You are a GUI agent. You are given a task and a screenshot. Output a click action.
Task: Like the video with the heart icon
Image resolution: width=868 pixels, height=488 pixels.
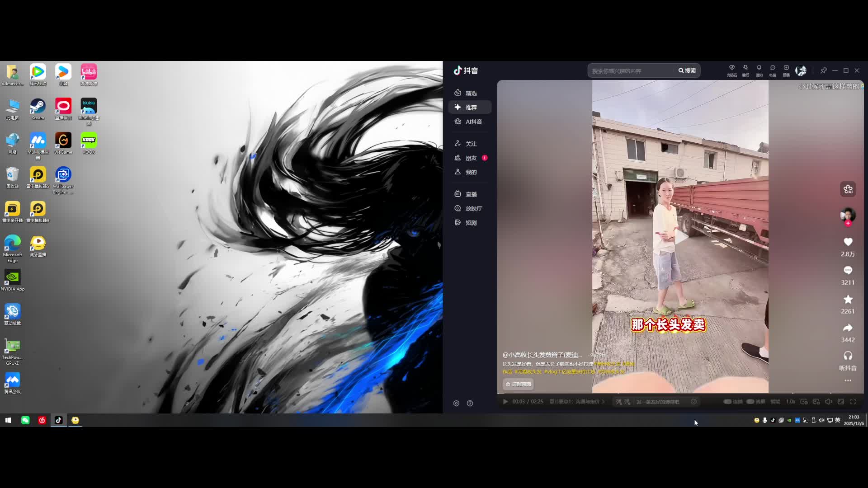pos(848,242)
